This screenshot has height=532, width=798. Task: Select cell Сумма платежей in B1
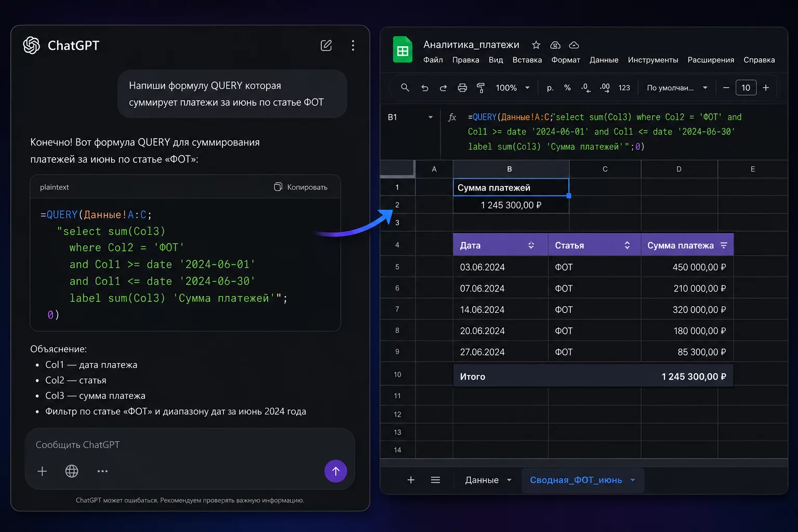coord(511,187)
